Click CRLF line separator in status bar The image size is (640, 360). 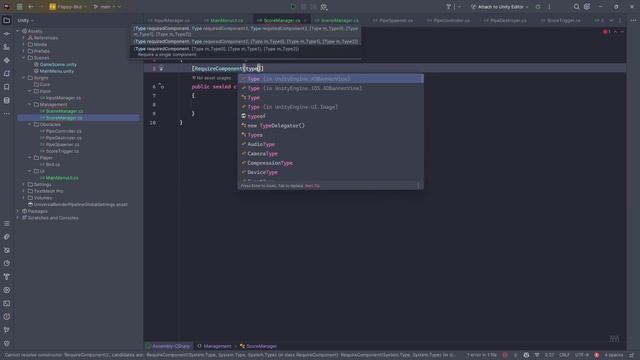click(x=564, y=355)
